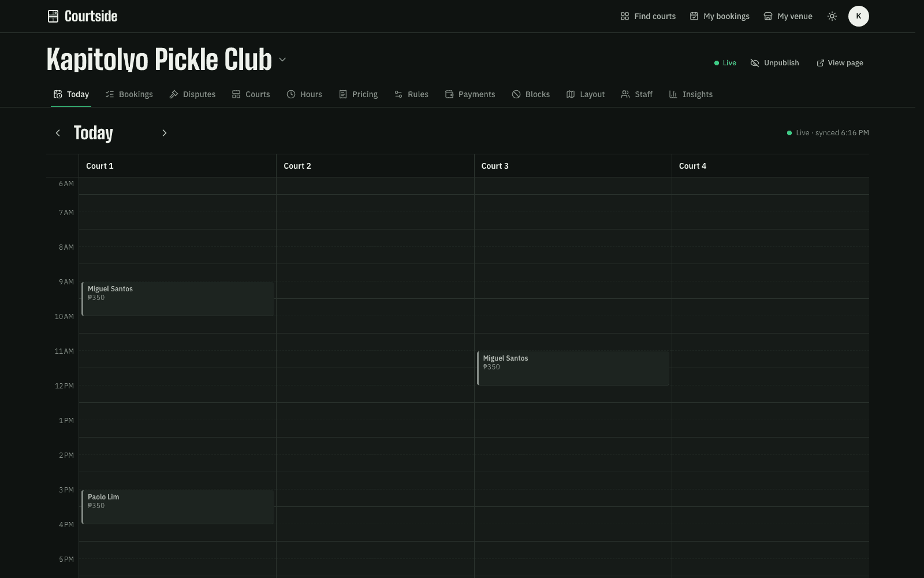This screenshot has width=924, height=578.
Task: Expand the Kapitolyo Pickle Club venue dropdown chevron
Action: [282, 60]
